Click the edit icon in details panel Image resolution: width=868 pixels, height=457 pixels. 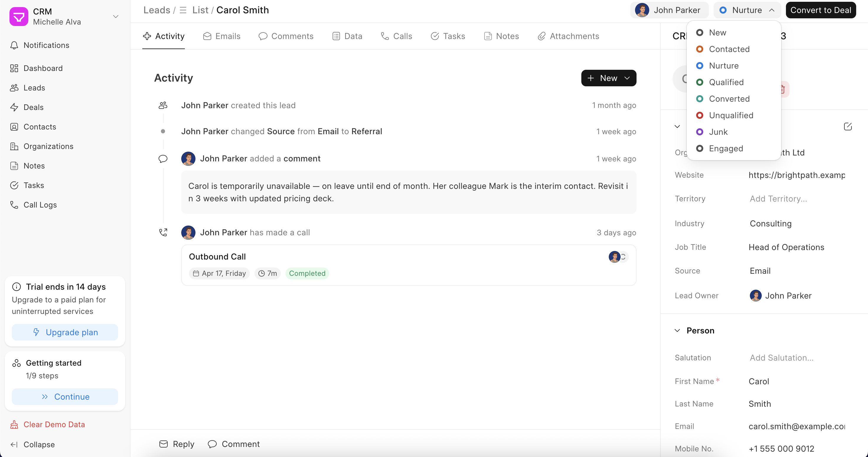click(x=848, y=127)
